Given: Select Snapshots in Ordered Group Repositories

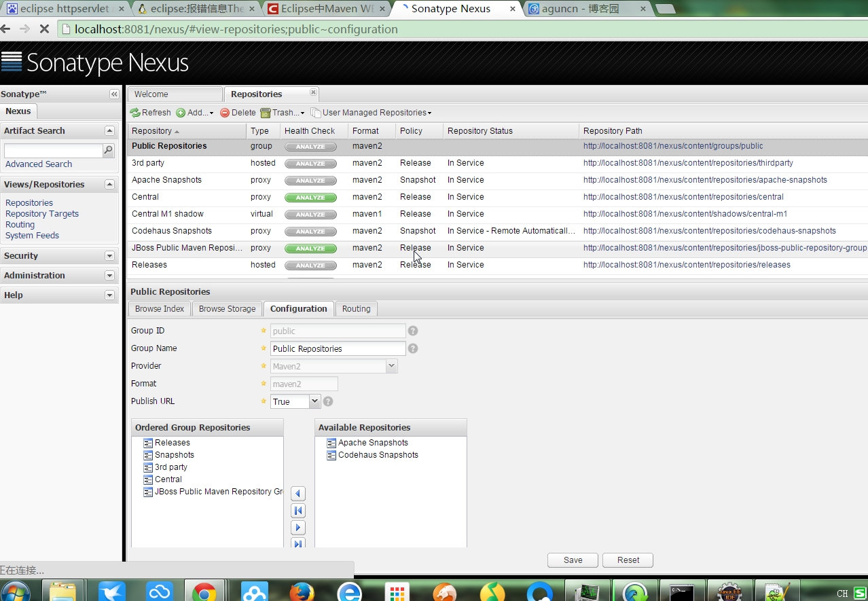Looking at the screenshot, I should 175,455.
